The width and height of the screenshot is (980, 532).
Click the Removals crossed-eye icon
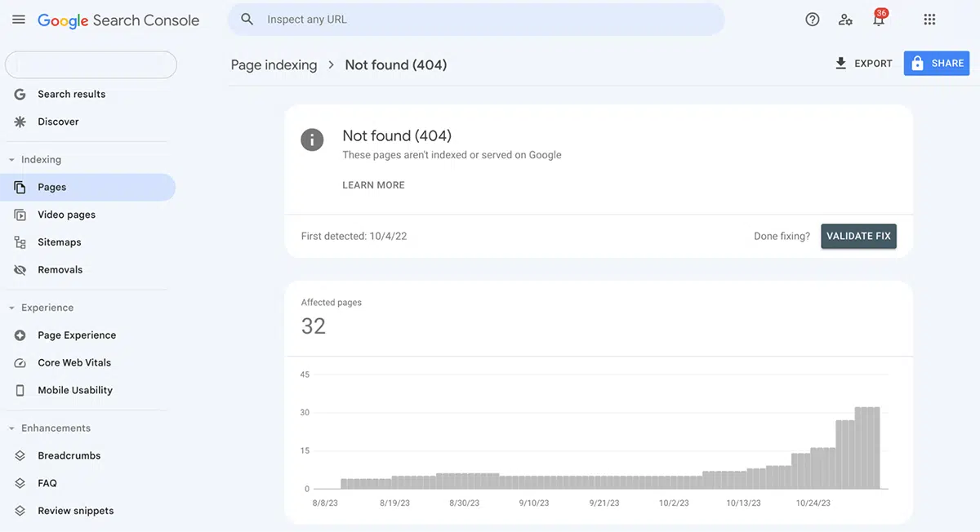coord(20,270)
